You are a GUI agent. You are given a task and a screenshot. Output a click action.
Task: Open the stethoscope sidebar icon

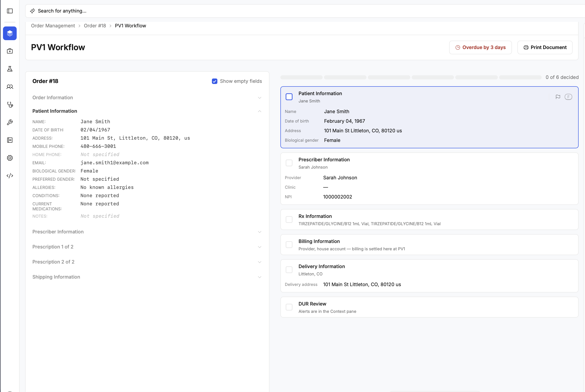point(10,105)
